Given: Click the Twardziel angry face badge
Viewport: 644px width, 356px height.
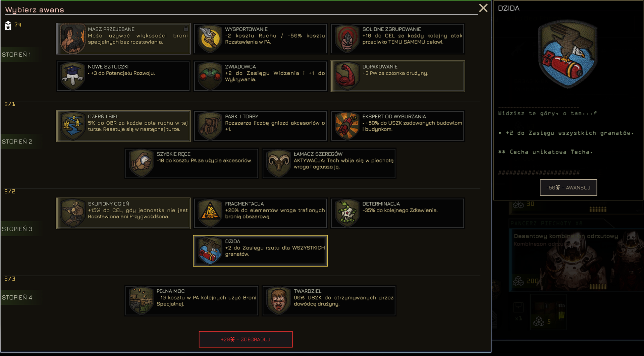Looking at the screenshot, I should pos(278,301).
